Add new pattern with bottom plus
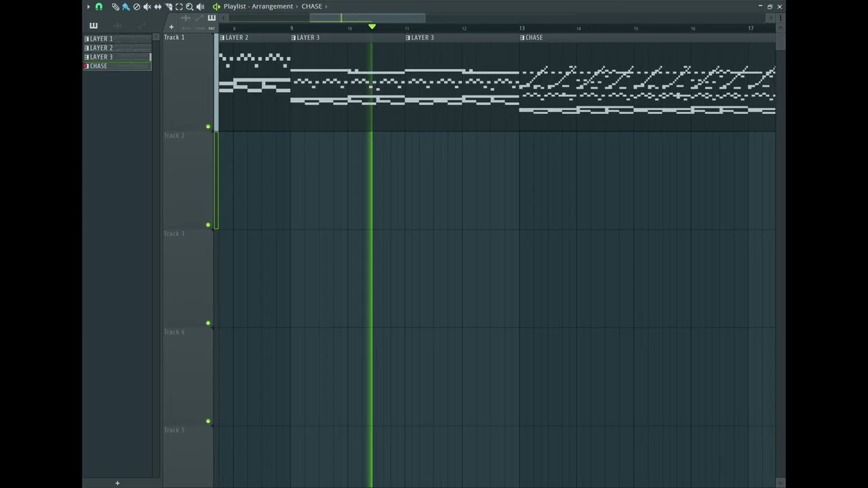The width and height of the screenshot is (868, 488). [x=117, y=483]
